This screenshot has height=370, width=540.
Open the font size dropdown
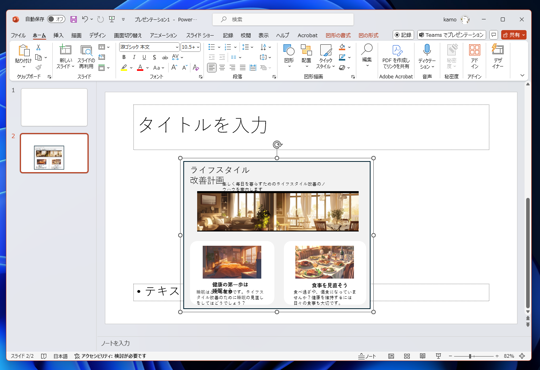click(x=198, y=47)
